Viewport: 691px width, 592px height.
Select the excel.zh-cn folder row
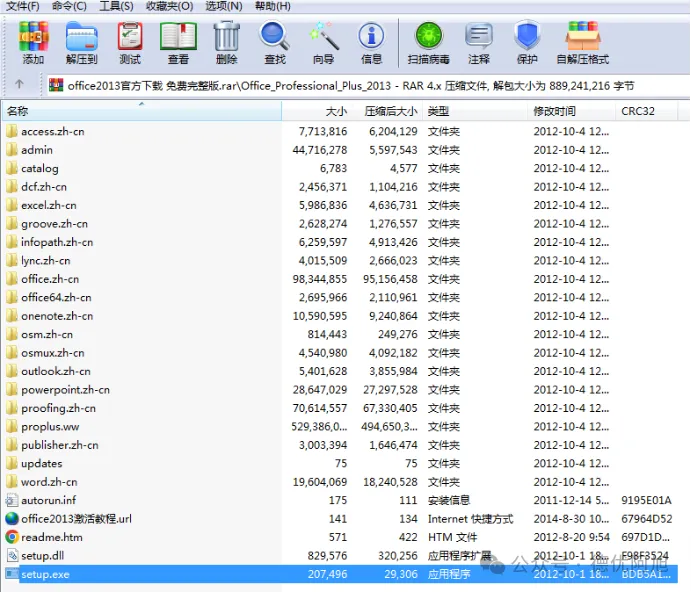point(339,205)
